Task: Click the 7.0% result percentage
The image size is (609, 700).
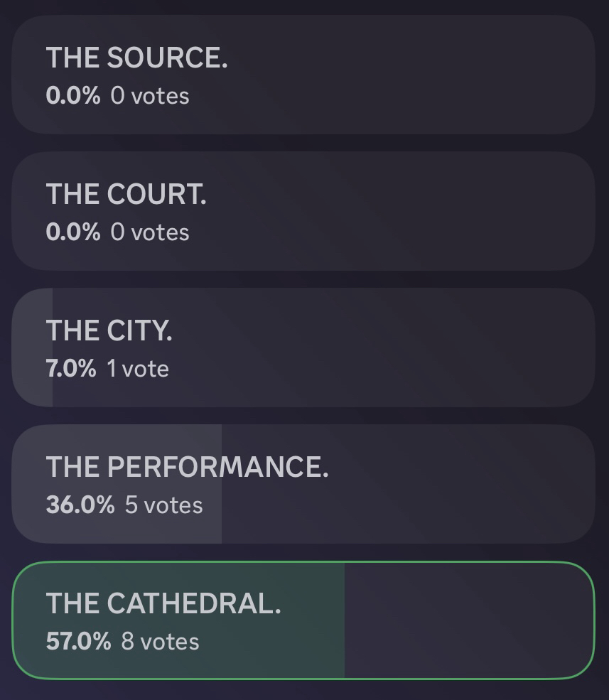Action: point(70,369)
